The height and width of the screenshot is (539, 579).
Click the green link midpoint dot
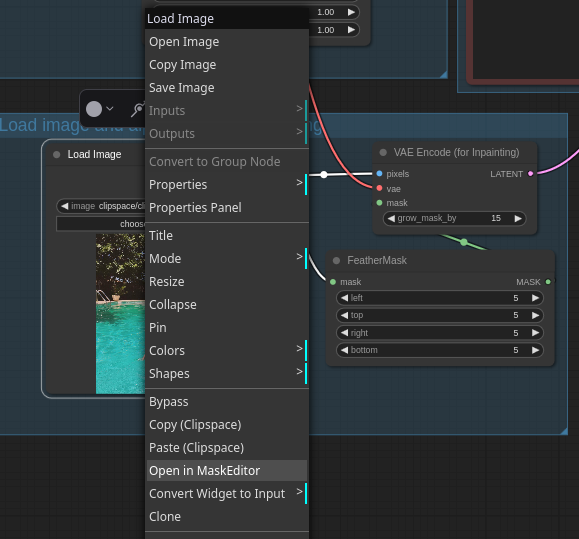(464, 242)
